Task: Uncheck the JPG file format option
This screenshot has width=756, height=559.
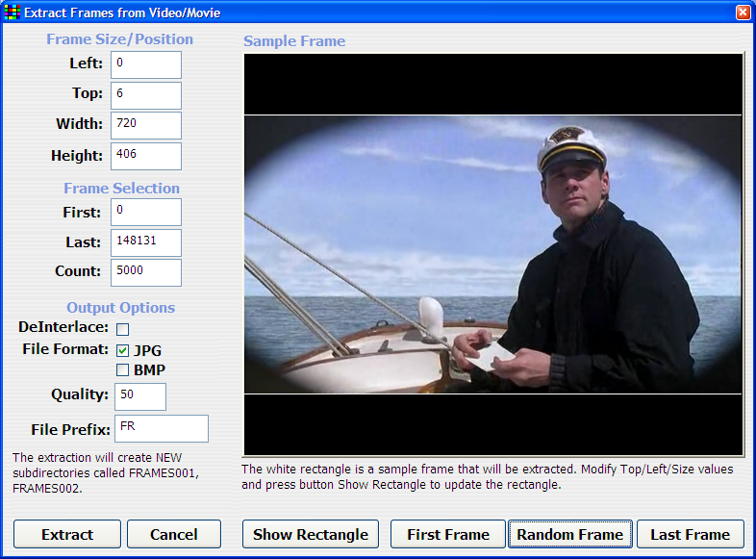Action: pos(122,350)
